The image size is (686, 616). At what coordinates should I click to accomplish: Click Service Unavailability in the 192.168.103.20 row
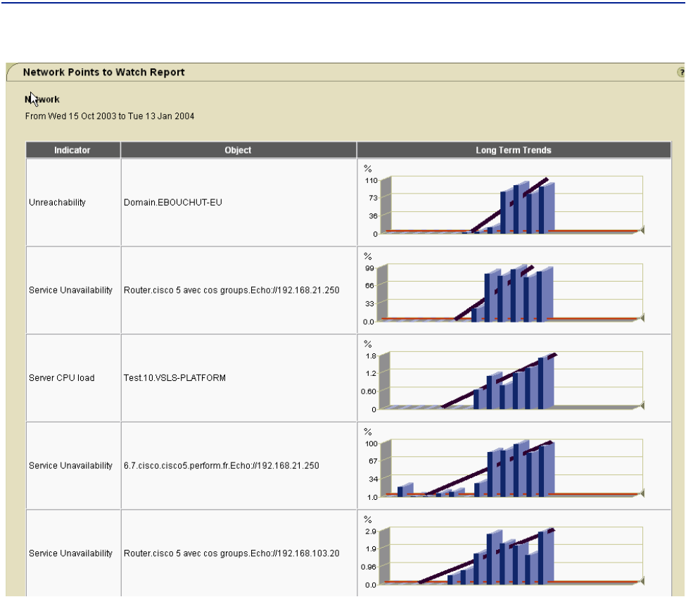tap(70, 553)
